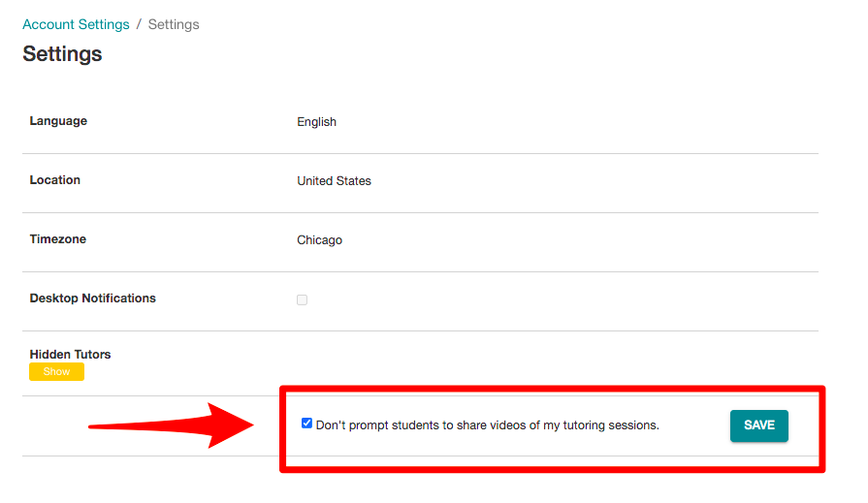Uncheck the don't prompt students checkbox
This screenshot has height=503, width=868.
306,424
